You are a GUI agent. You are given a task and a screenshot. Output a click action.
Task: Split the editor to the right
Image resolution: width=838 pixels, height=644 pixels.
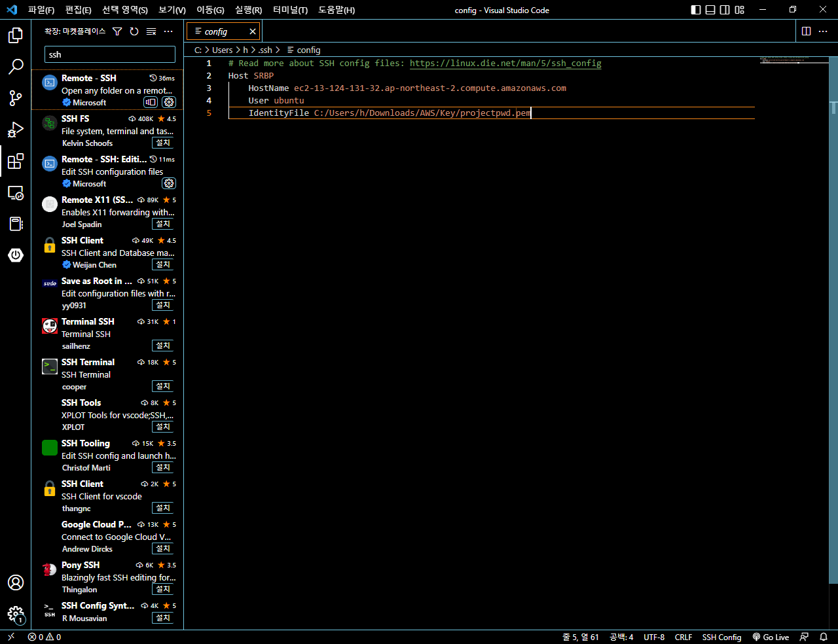click(807, 31)
